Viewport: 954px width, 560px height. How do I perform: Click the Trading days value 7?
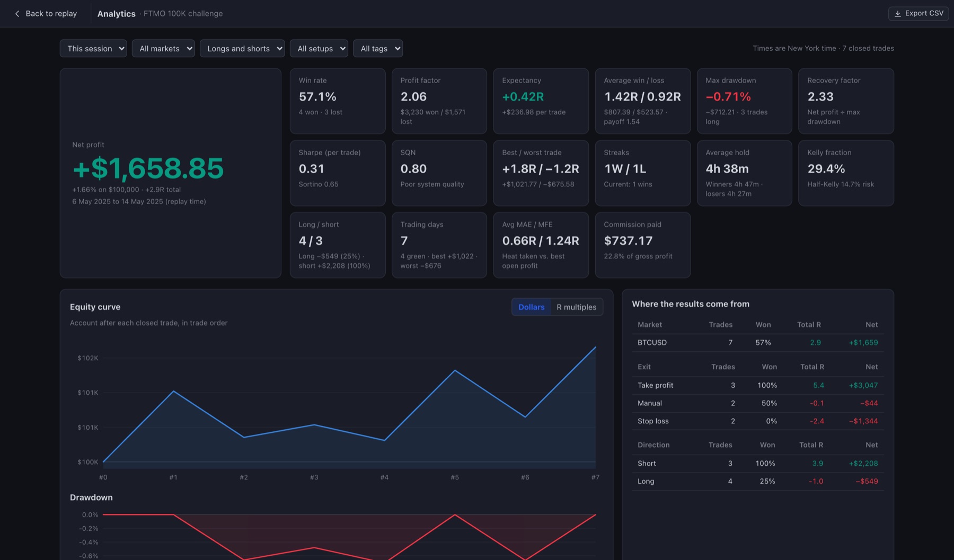[x=404, y=241]
